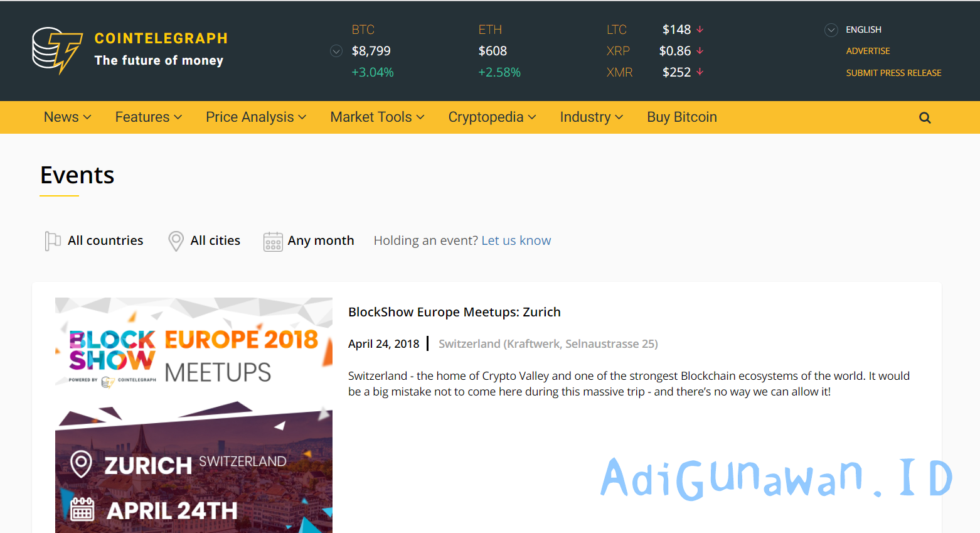
Task: Open the search magnifier icon
Action: click(925, 117)
